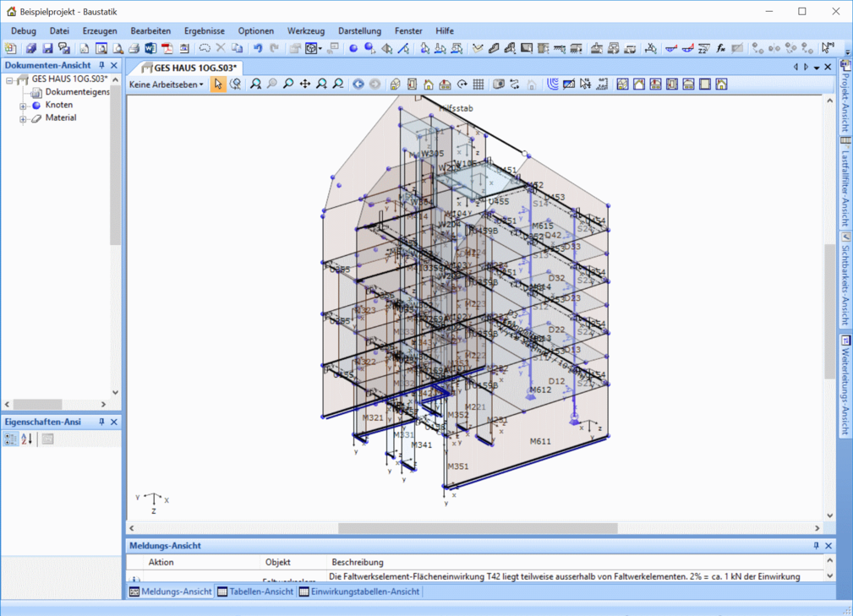Click the fx formula icon

pyautogui.click(x=720, y=49)
